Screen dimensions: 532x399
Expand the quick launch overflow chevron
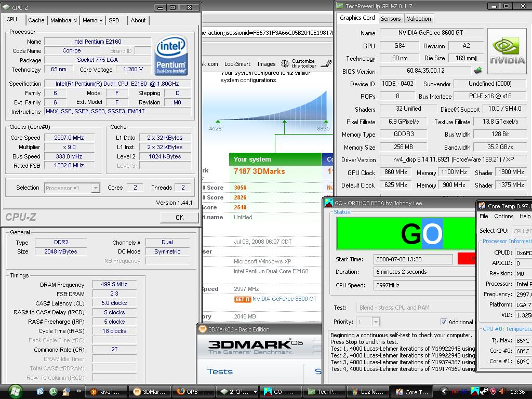[79, 391]
